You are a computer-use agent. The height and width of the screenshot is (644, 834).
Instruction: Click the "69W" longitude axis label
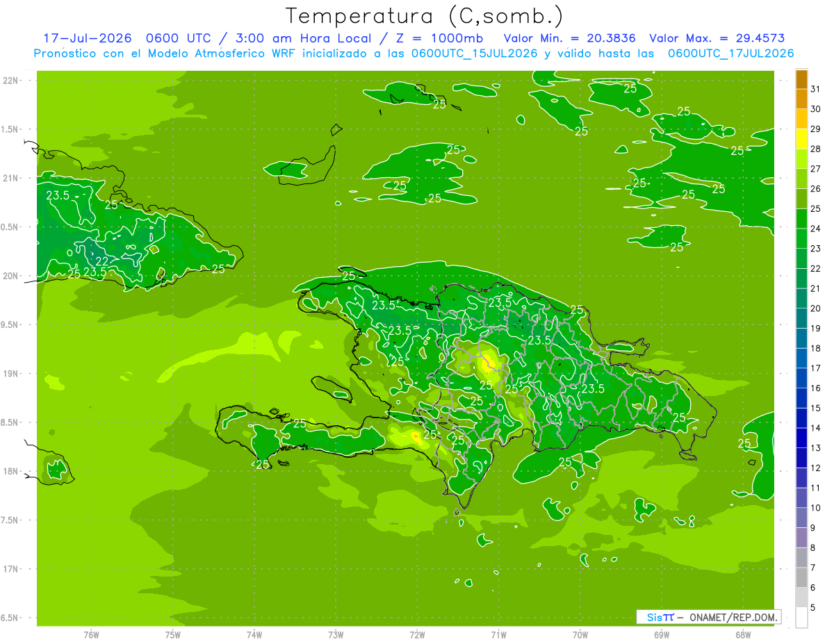pyautogui.click(x=662, y=634)
